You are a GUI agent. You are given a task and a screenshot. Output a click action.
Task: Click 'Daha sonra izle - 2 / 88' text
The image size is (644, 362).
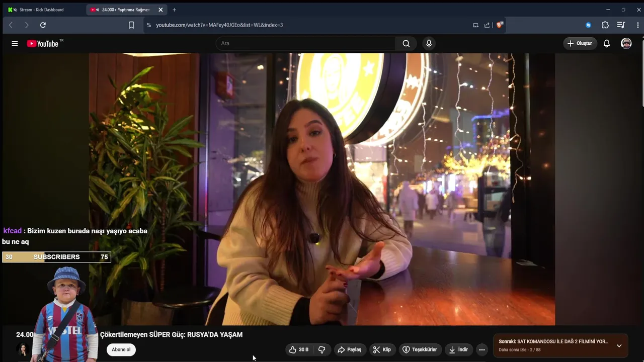(520, 350)
